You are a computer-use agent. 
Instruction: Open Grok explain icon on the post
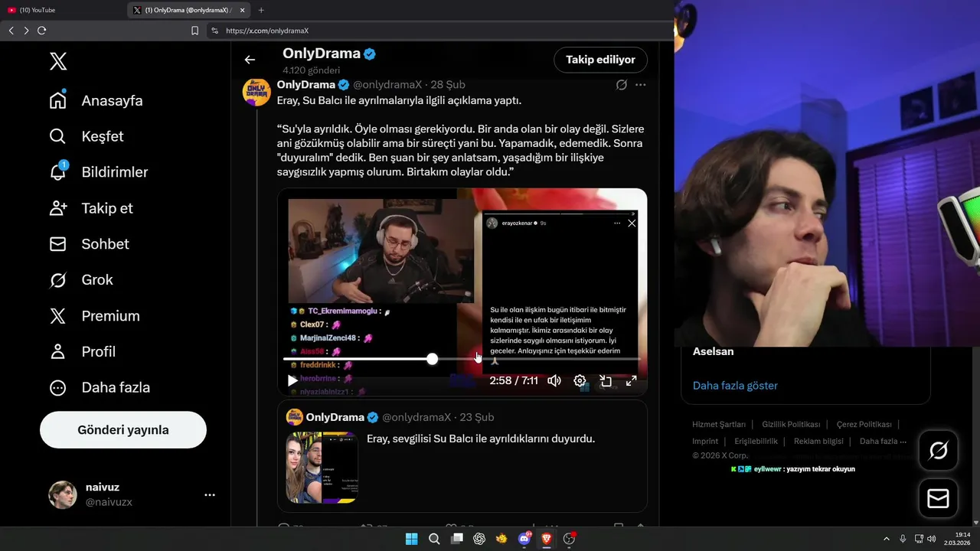point(622,85)
